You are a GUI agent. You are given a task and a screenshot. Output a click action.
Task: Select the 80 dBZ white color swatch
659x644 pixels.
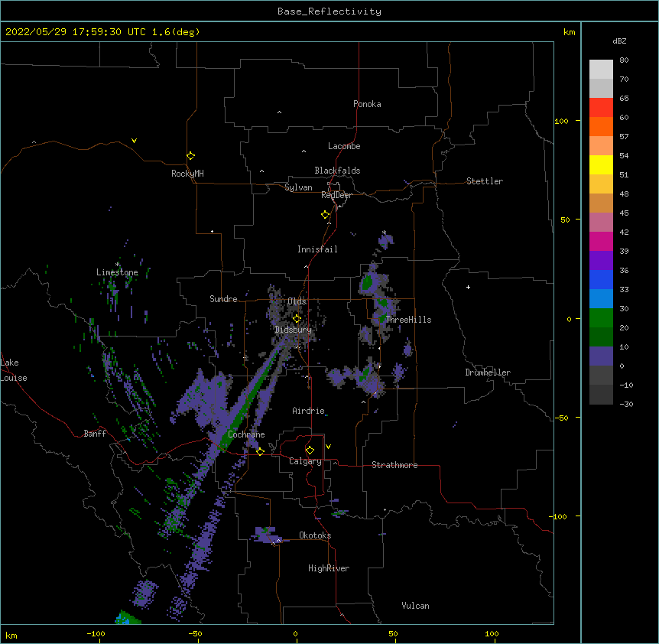tap(601, 70)
